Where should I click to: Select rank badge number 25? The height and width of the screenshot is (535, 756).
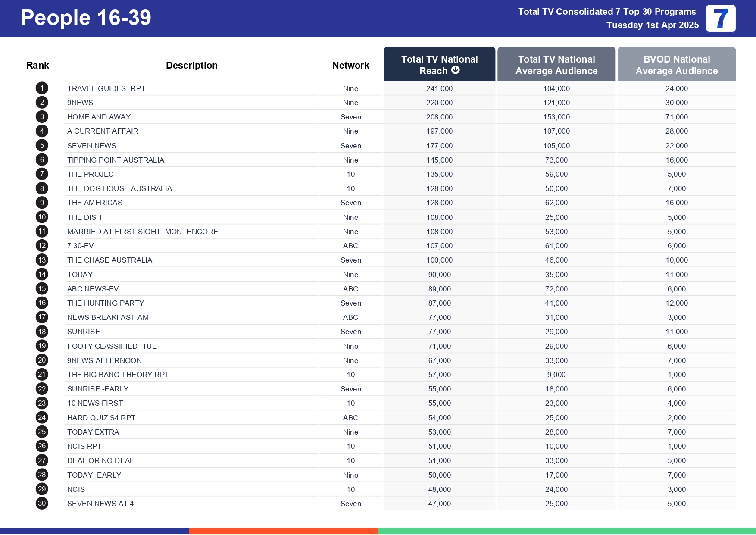pyautogui.click(x=41, y=432)
